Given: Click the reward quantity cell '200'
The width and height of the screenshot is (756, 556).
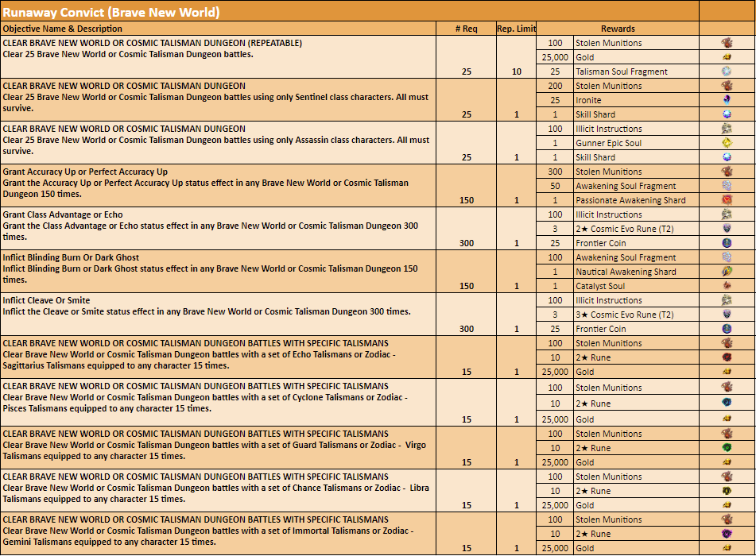Looking at the screenshot, I should click(x=555, y=86).
